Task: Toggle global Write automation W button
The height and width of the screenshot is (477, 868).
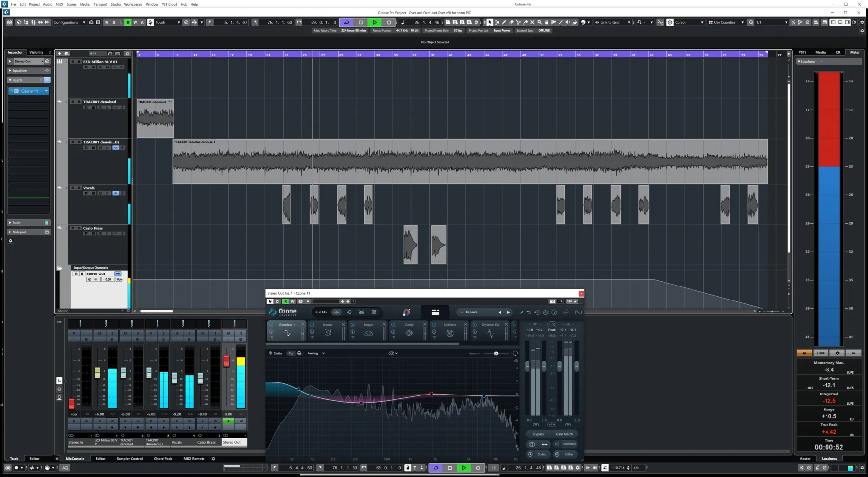Action: (x=135, y=22)
